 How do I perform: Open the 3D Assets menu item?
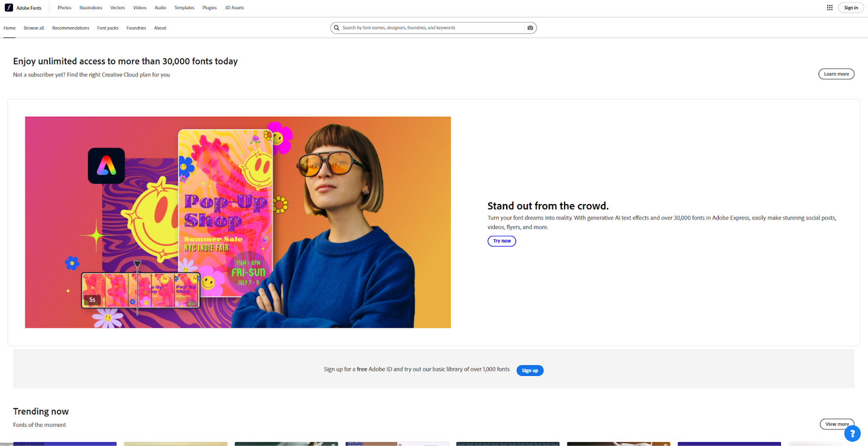point(234,8)
